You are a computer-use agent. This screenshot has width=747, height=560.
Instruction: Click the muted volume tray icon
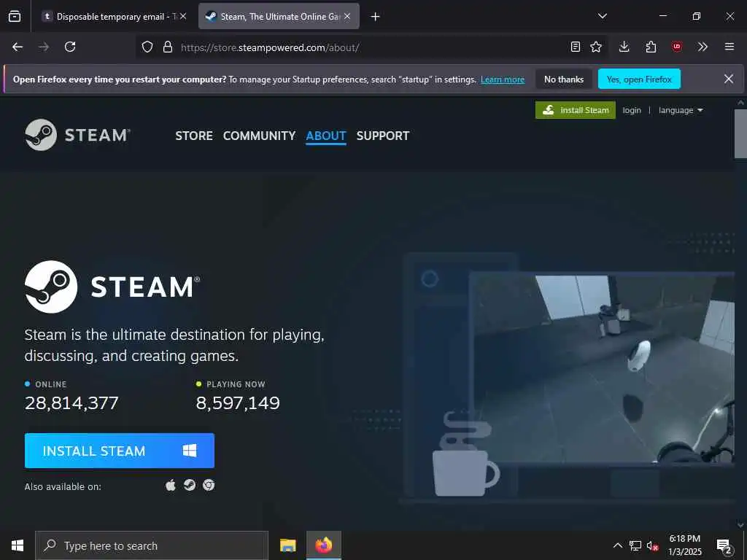[x=652, y=545]
